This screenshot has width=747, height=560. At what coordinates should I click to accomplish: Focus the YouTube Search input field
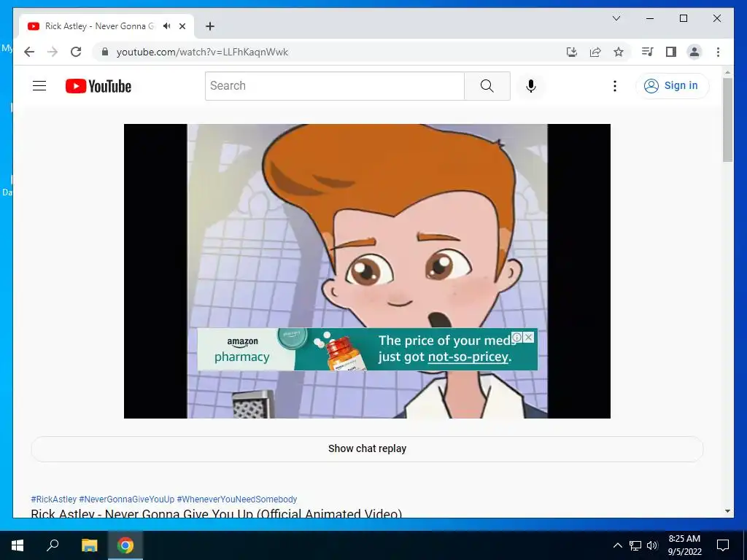click(x=334, y=86)
